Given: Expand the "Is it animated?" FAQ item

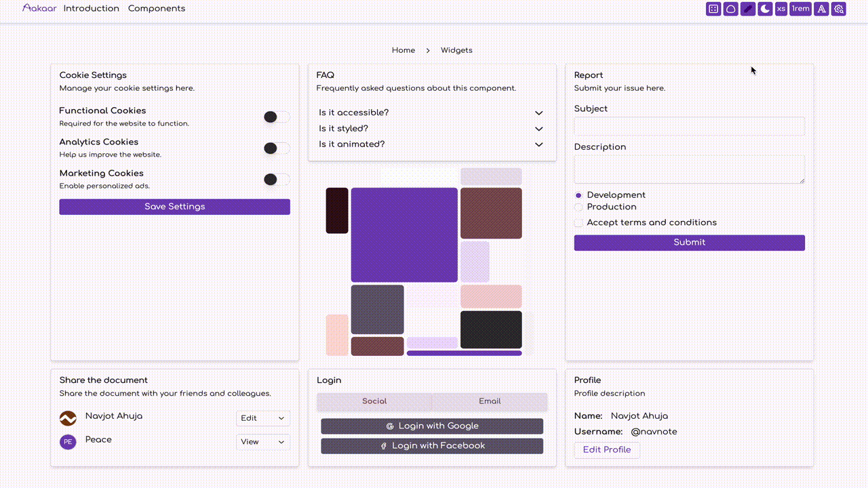Looking at the screenshot, I should pyautogui.click(x=431, y=144).
